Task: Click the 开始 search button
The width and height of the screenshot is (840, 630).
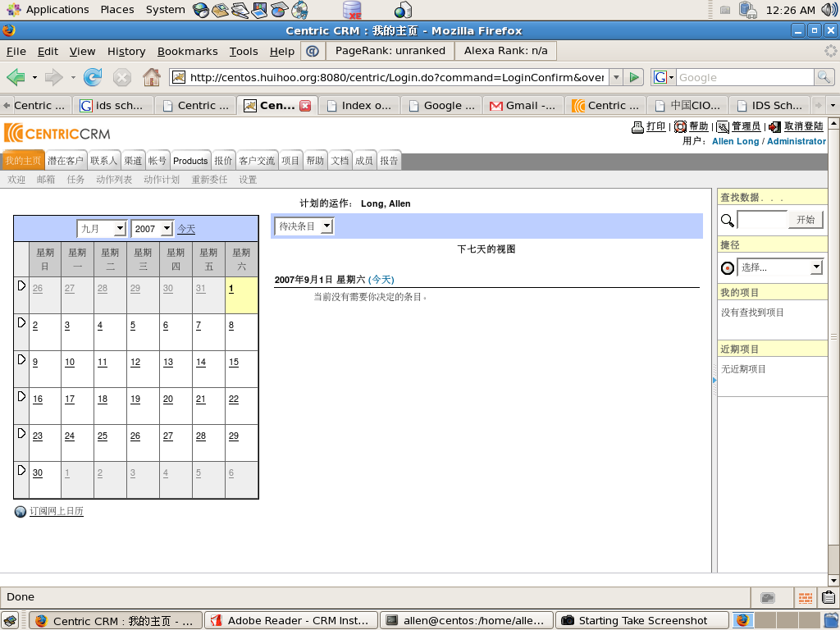Action: pos(805,220)
